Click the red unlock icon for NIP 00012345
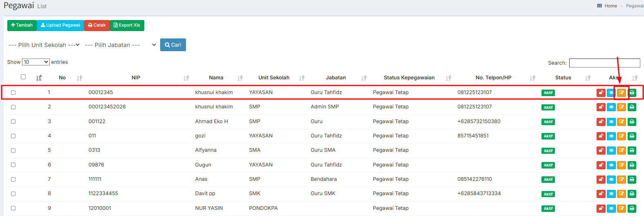 (x=601, y=93)
